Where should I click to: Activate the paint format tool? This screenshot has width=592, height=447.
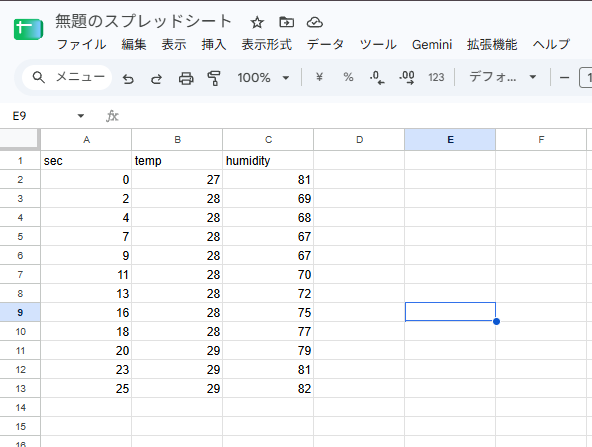(214, 79)
